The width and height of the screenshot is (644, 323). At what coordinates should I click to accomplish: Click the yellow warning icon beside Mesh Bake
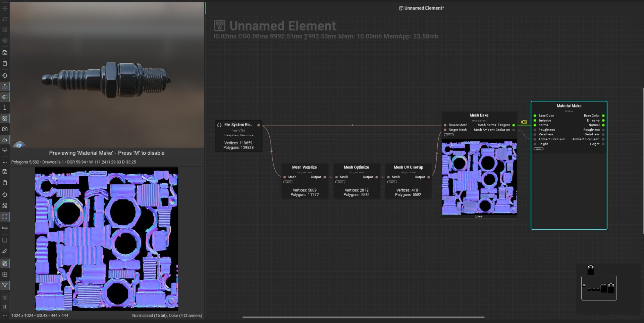pyautogui.click(x=524, y=122)
